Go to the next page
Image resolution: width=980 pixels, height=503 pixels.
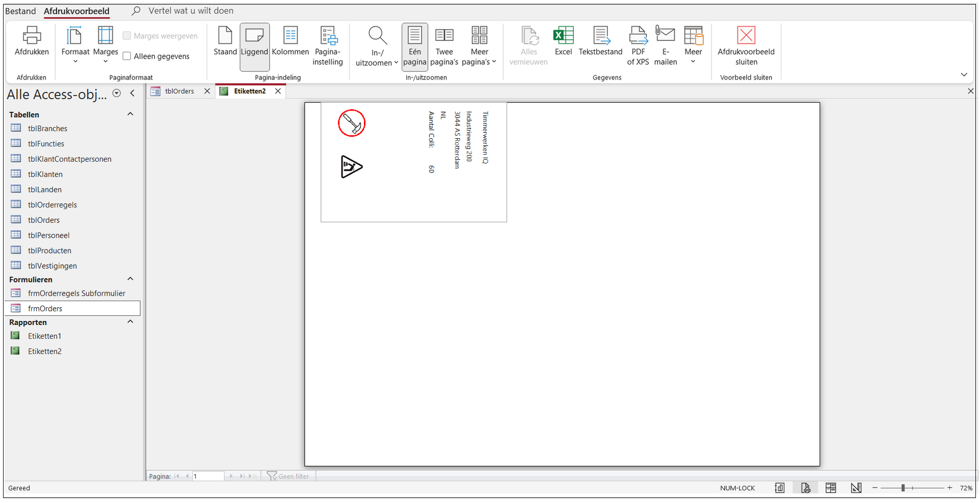pyautogui.click(x=231, y=476)
